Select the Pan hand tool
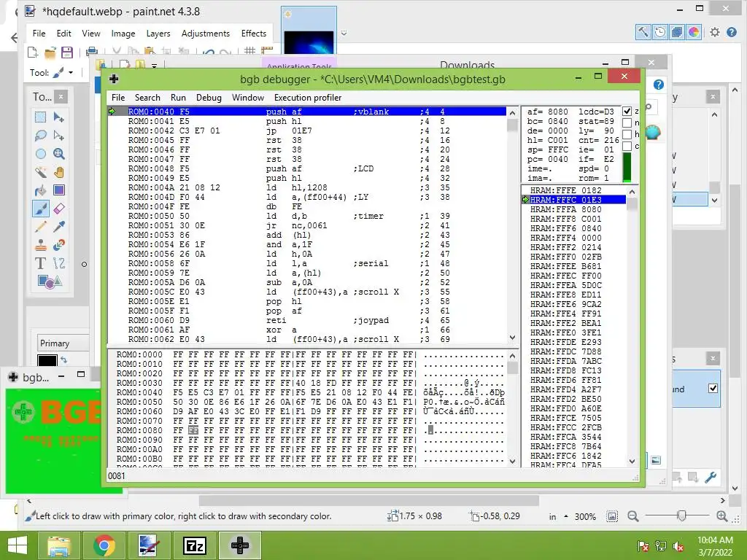The width and height of the screenshot is (747, 560). pyautogui.click(x=59, y=172)
